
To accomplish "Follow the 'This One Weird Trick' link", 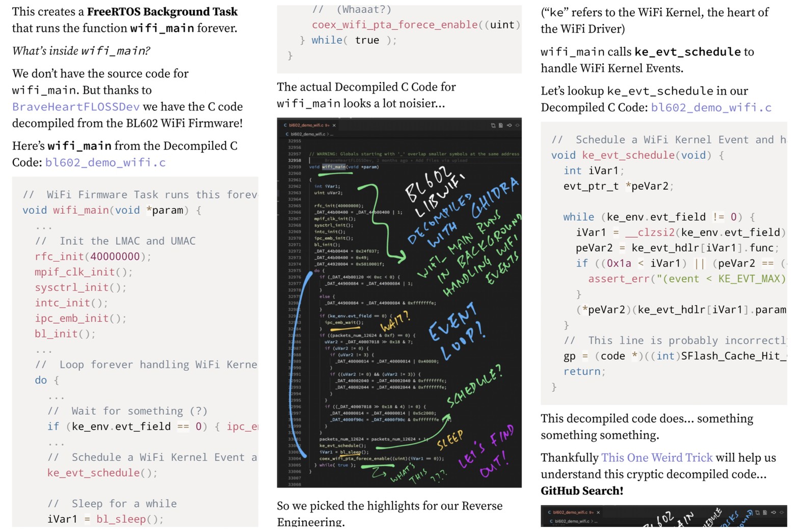I will click(656, 458).
